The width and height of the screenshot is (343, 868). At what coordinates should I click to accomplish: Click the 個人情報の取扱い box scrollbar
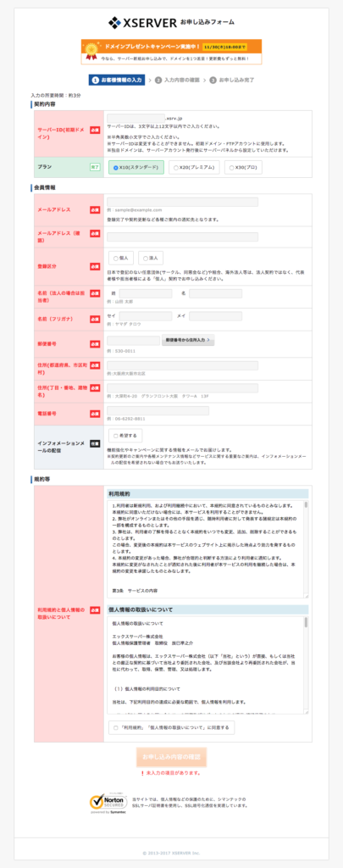(306, 665)
